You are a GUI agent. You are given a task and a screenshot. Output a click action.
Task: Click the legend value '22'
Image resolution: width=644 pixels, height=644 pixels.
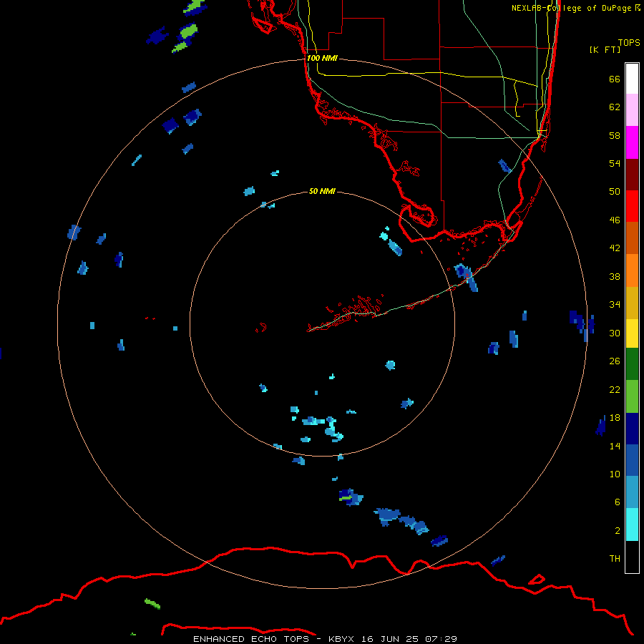pos(615,389)
